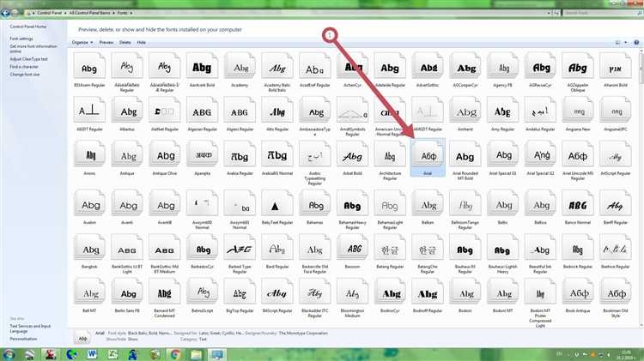Select the Adelaide Regular font
The width and height of the screenshot is (644, 361).
coord(390,68)
